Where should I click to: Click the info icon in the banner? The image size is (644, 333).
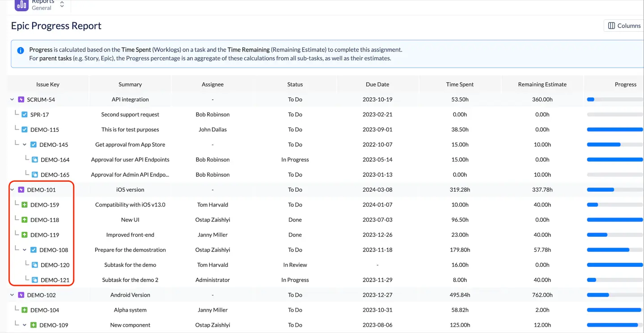(20, 50)
